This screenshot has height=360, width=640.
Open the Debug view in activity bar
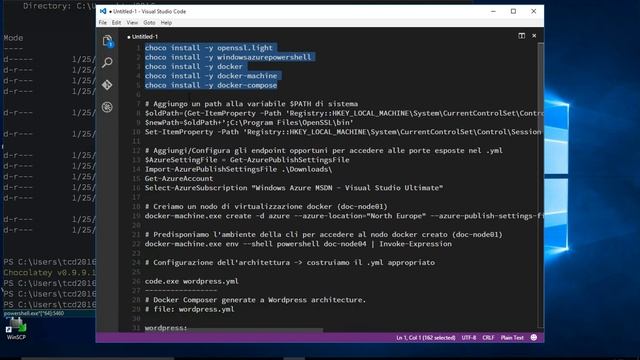(107, 107)
